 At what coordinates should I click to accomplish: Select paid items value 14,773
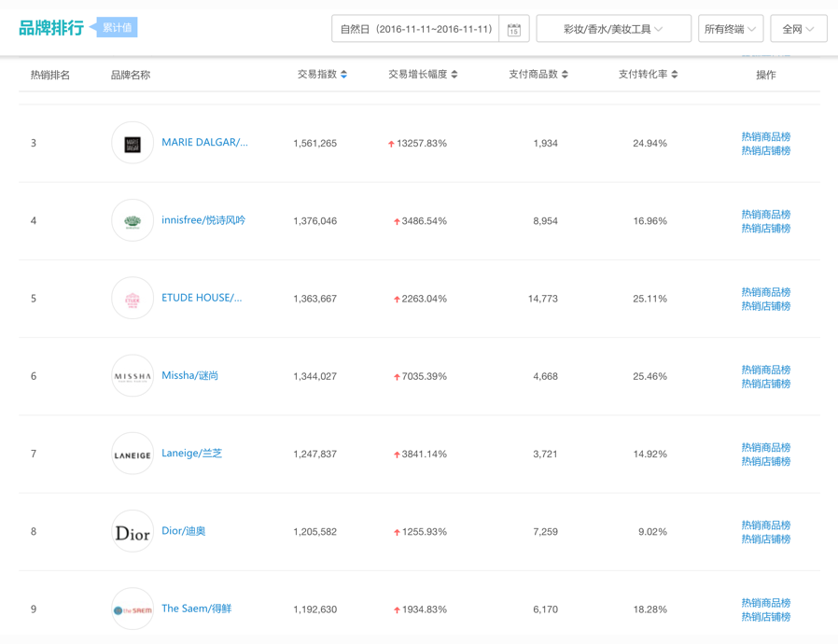coord(543,299)
